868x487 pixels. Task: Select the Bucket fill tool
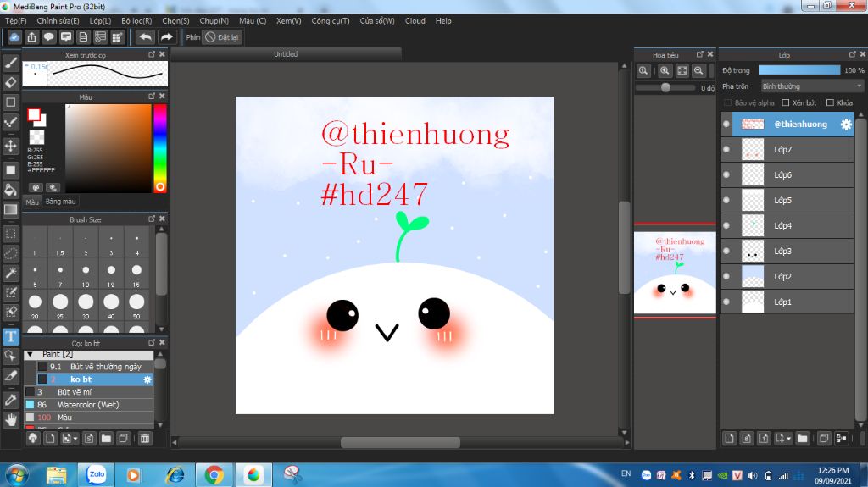point(10,190)
